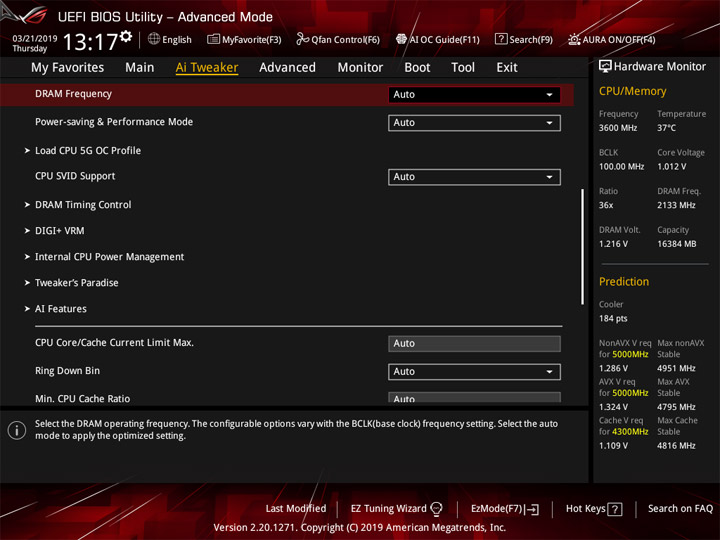The image size is (720, 540).
Task: Click the Core Voltage value 1.012 V
Action: (671, 167)
